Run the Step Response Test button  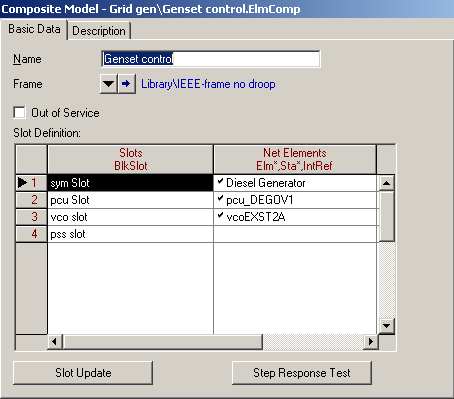coord(302,373)
